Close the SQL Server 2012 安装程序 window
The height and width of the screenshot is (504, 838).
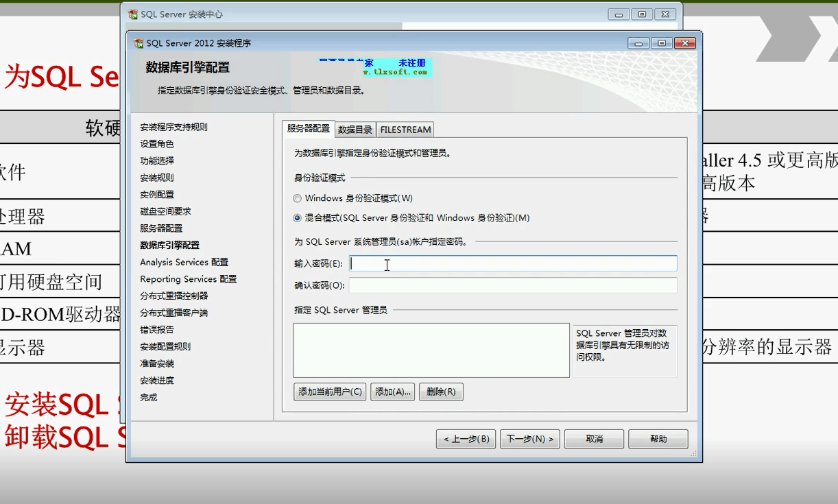click(684, 43)
